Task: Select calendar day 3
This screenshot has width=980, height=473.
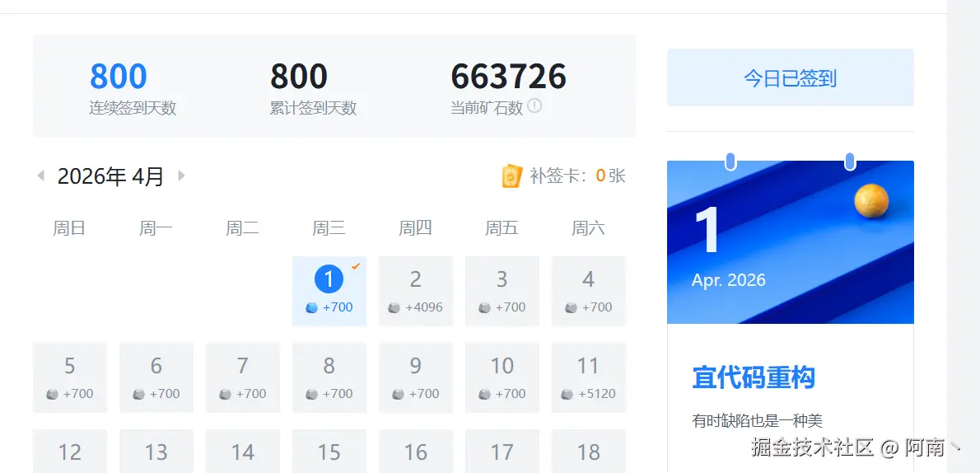Action: [502, 291]
